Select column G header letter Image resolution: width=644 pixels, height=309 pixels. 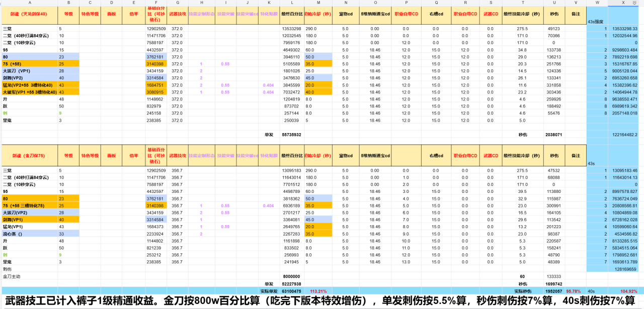click(x=178, y=3)
